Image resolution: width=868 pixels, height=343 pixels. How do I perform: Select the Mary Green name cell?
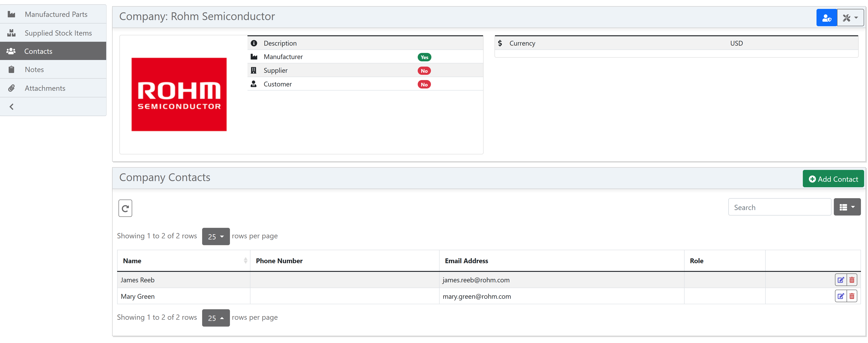(184, 296)
